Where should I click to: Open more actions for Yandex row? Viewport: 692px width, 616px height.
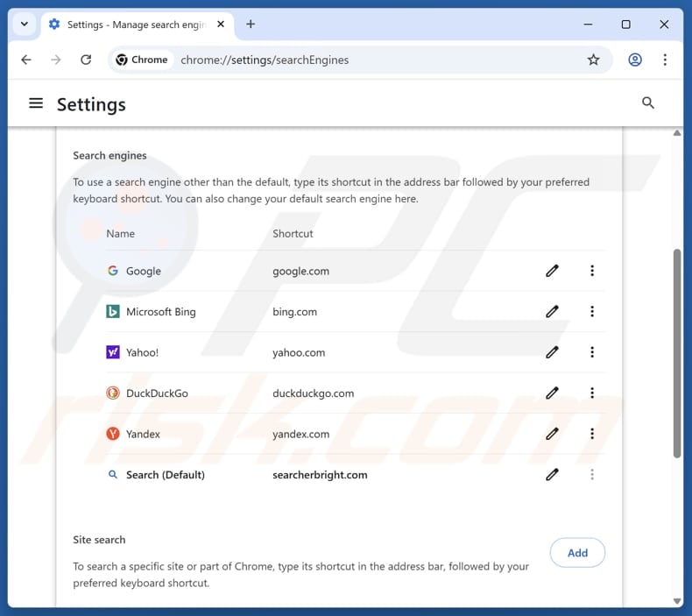[x=592, y=434]
